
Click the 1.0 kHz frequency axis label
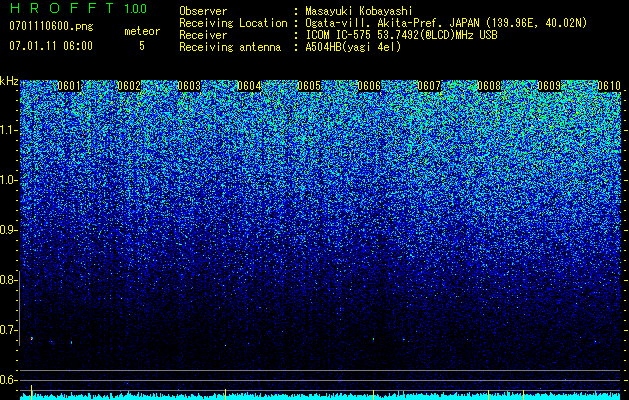click(8, 181)
